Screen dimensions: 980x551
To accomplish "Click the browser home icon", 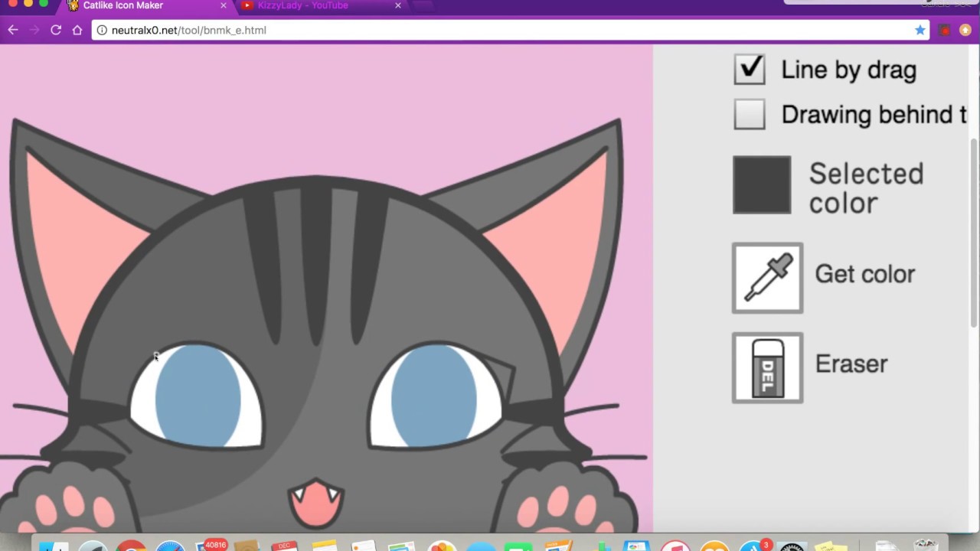I will [x=77, y=30].
